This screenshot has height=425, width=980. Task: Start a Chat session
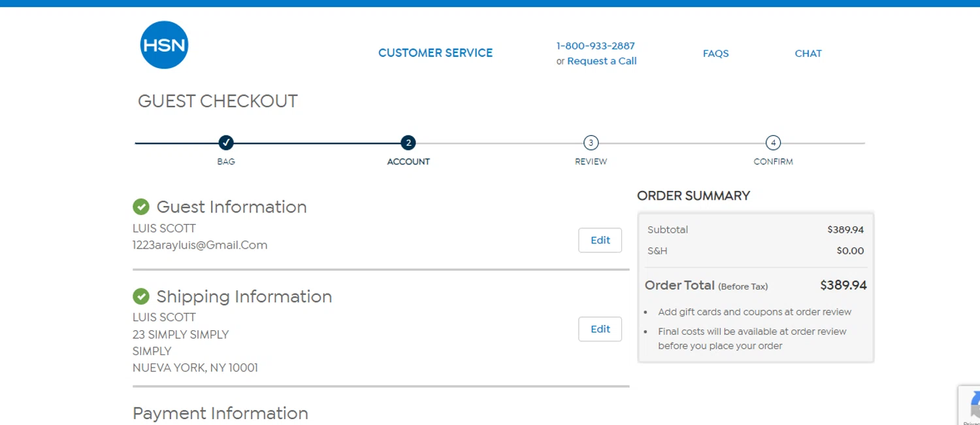tap(808, 54)
